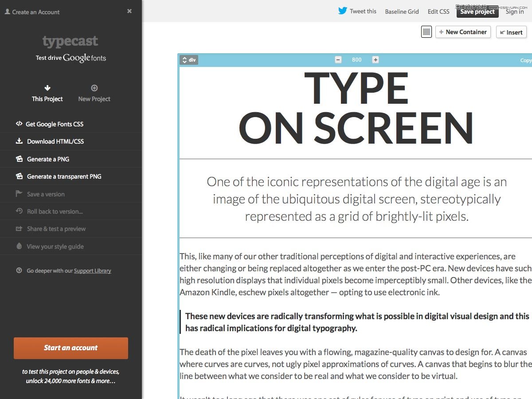Click the help icon beside Go deeper
This screenshot has width=532, height=399.
pos(19,270)
